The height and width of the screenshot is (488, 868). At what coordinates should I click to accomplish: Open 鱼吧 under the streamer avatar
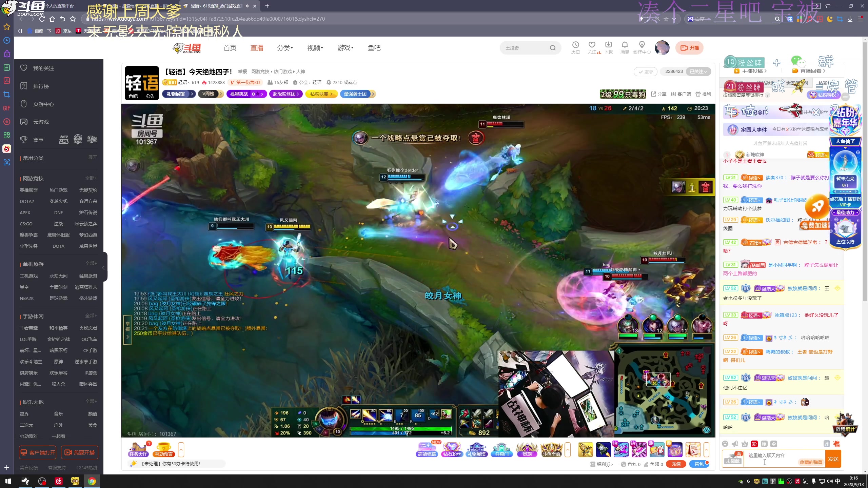coord(133,96)
